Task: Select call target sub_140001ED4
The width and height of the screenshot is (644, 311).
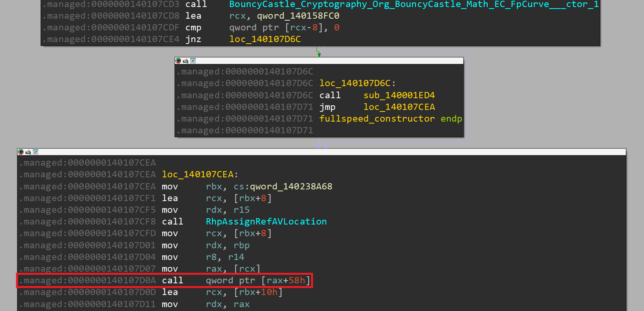Action: click(399, 95)
